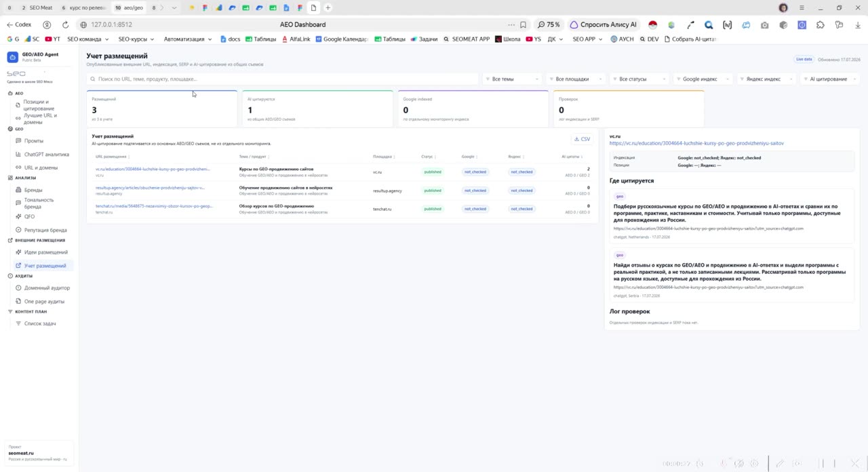
Task: Open the Промты sidebar item
Action: [33, 141]
